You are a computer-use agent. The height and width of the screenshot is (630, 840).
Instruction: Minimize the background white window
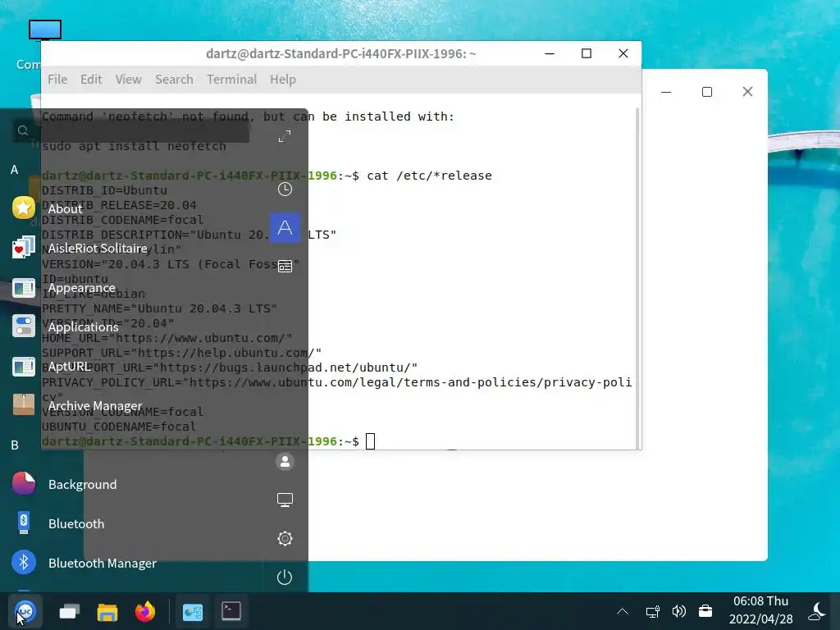(x=666, y=92)
